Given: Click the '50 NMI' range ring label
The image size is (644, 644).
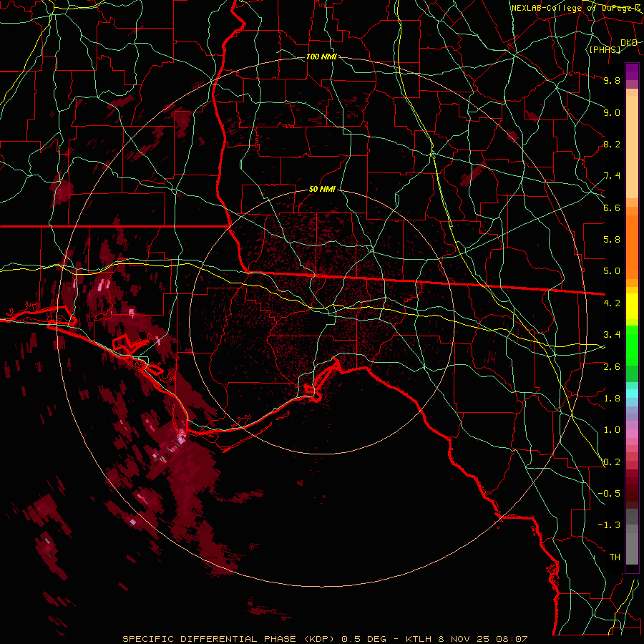Looking at the screenshot, I should [322, 190].
